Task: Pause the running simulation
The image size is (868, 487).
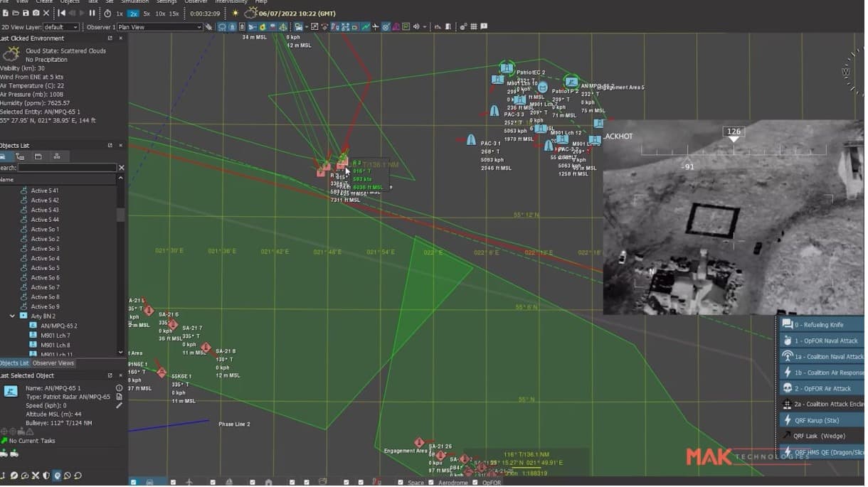Action: [x=92, y=13]
